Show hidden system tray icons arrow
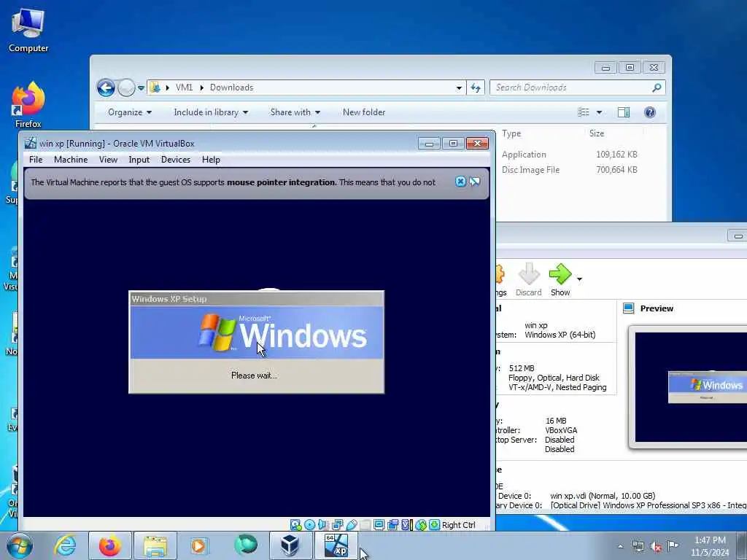 pyautogui.click(x=620, y=546)
